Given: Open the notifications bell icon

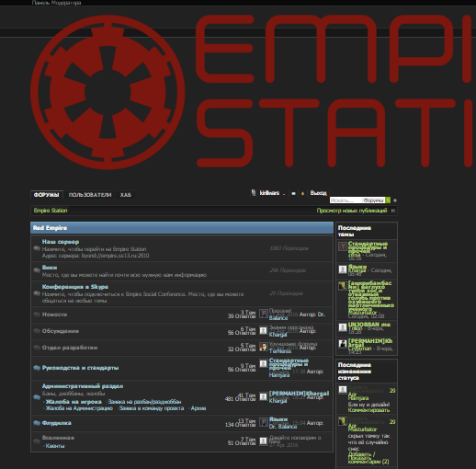Looking at the screenshot, I should point(302,193).
